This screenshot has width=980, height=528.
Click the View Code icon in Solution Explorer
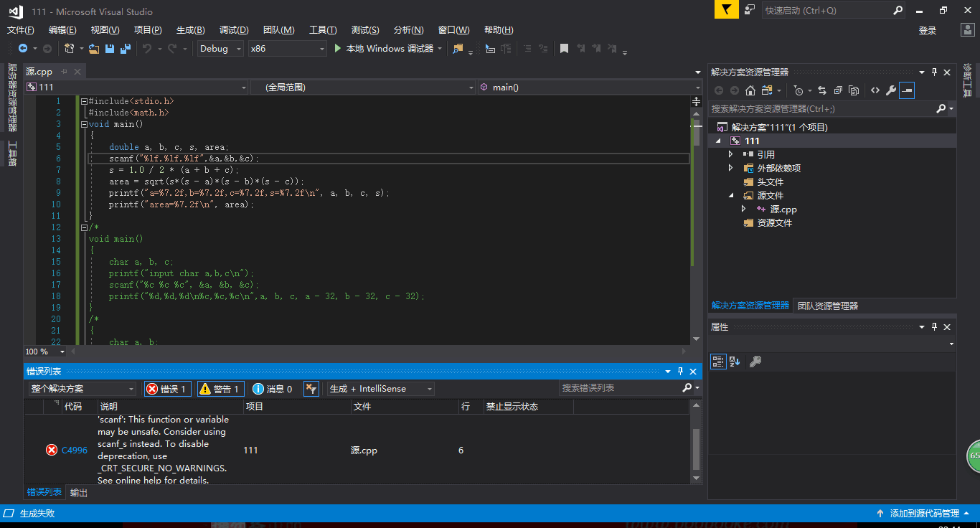tap(875, 90)
